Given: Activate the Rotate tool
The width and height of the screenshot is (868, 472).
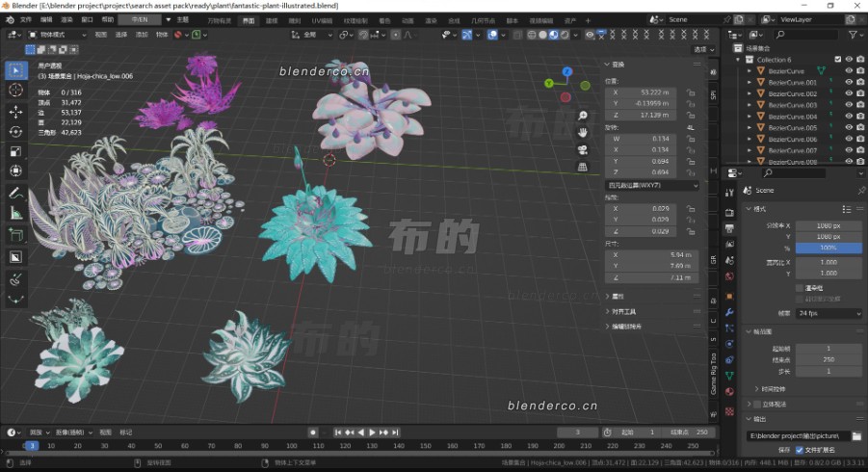Looking at the screenshot, I should click(x=16, y=132).
